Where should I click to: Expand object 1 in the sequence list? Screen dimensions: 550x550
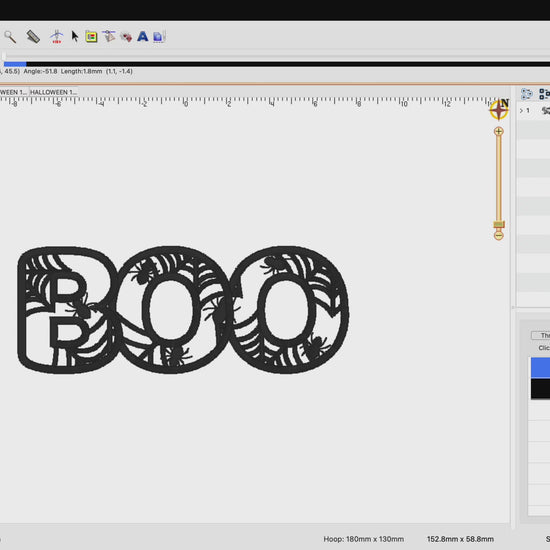[x=521, y=110]
